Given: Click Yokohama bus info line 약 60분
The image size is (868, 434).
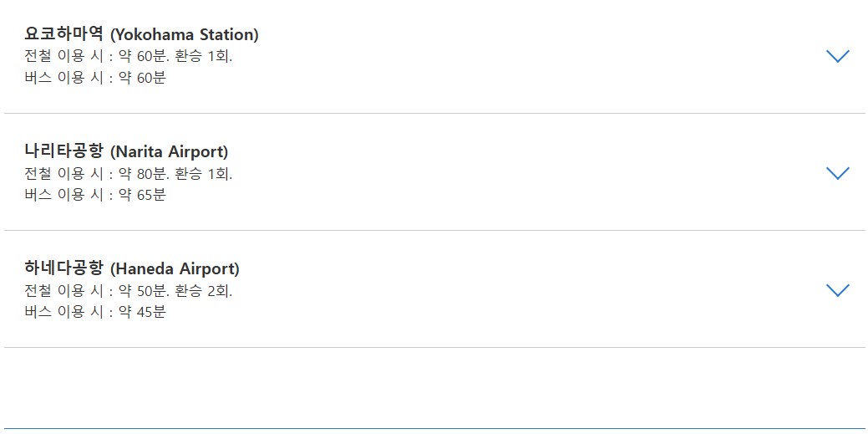Looking at the screenshot, I should pos(95,78).
